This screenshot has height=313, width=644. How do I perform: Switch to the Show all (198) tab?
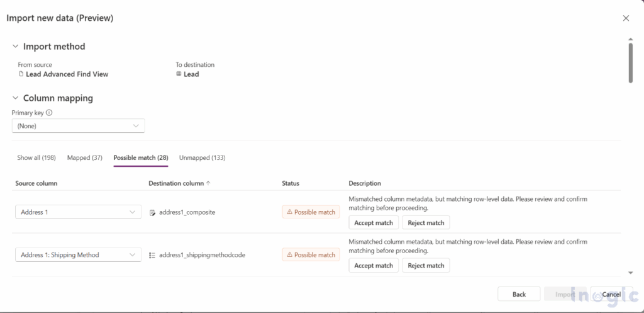pyautogui.click(x=36, y=157)
